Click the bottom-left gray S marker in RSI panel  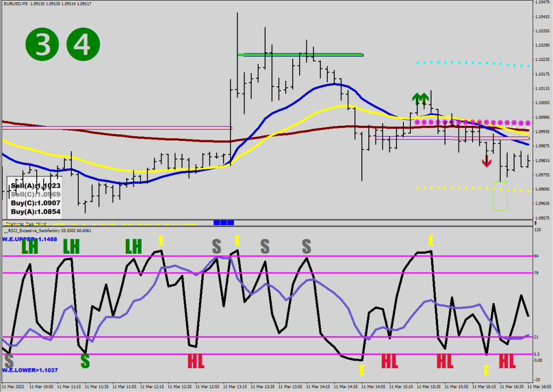click(x=9, y=360)
